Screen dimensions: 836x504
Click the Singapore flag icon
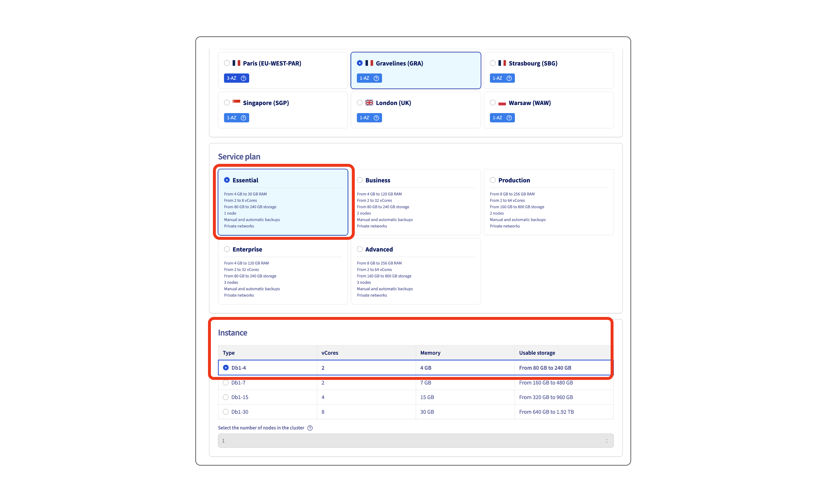(x=236, y=102)
